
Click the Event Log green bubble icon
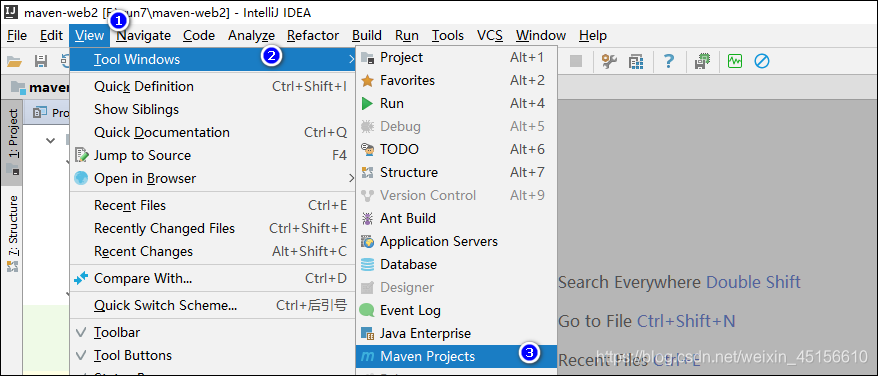click(x=367, y=310)
